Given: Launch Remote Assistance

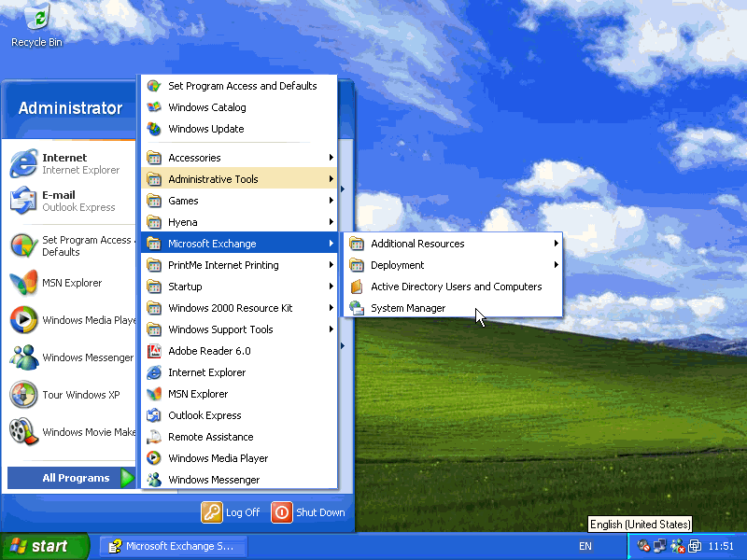Looking at the screenshot, I should (239, 437).
